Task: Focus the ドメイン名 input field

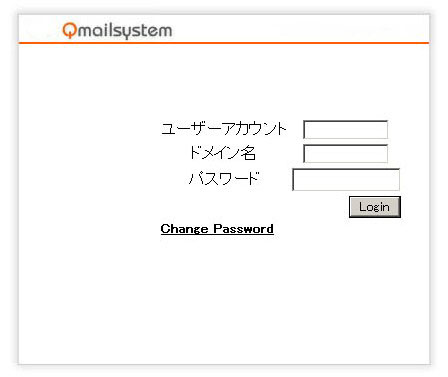Action: click(345, 154)
